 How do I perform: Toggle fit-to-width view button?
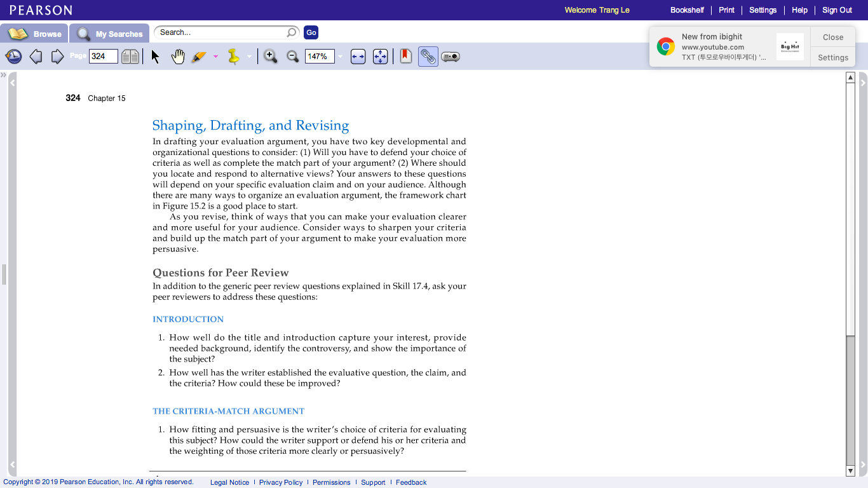tap(358, 57)
